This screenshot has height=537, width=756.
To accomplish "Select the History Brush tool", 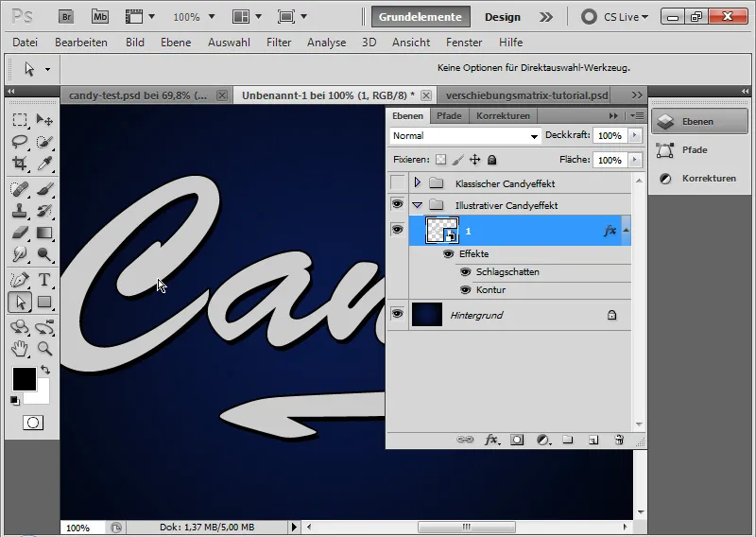I will (x=44, y=211).
